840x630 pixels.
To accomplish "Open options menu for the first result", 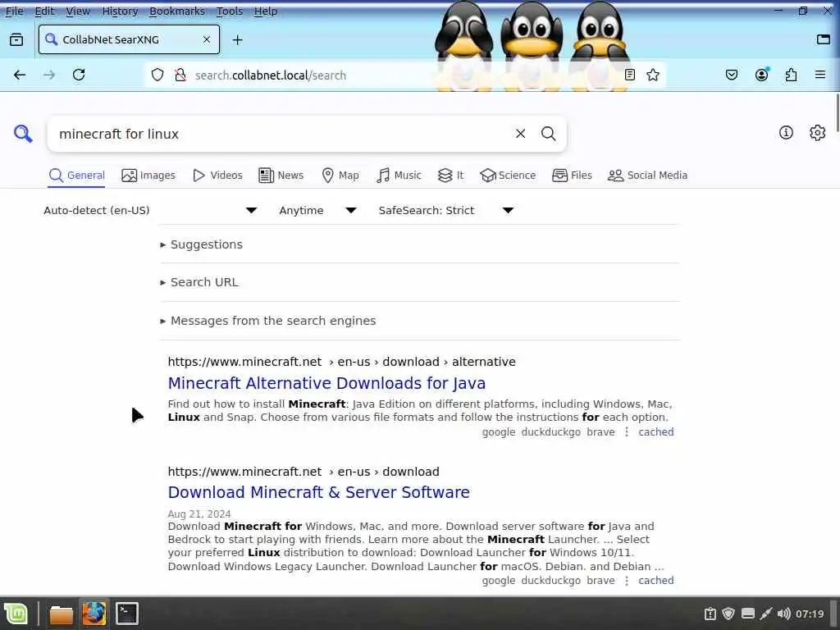I will click(626, 431).
